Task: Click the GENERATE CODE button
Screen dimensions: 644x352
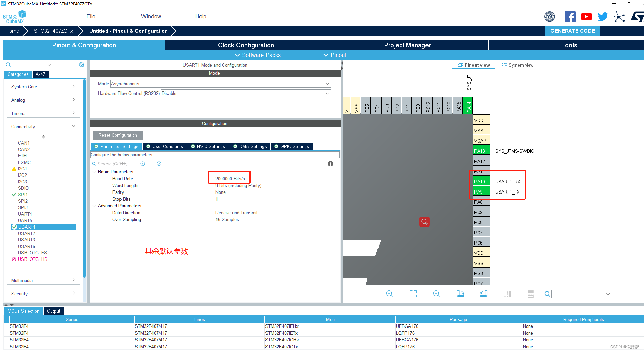Action: point(573,31)
